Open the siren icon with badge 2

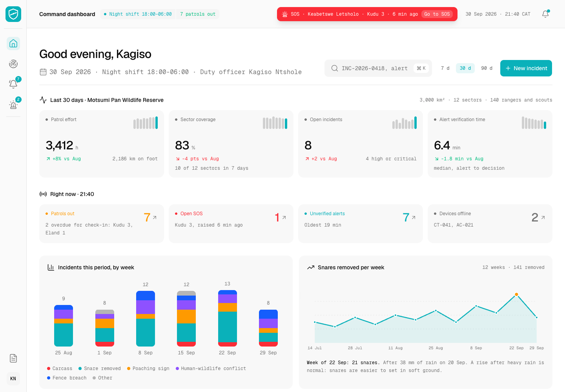click(13, 104)
